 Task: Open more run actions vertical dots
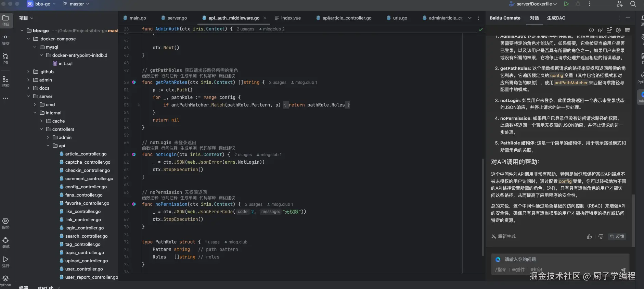pos(590,4)
